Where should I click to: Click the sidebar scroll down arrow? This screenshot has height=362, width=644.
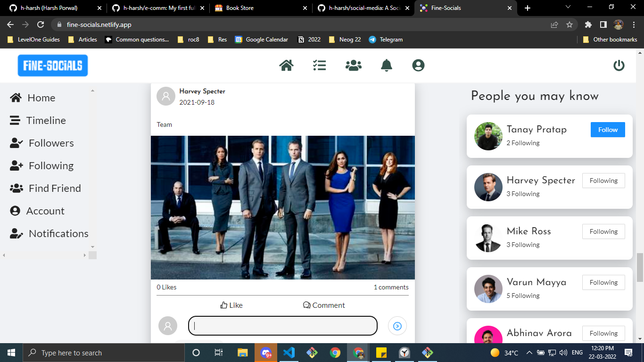(x=92, y=247)
